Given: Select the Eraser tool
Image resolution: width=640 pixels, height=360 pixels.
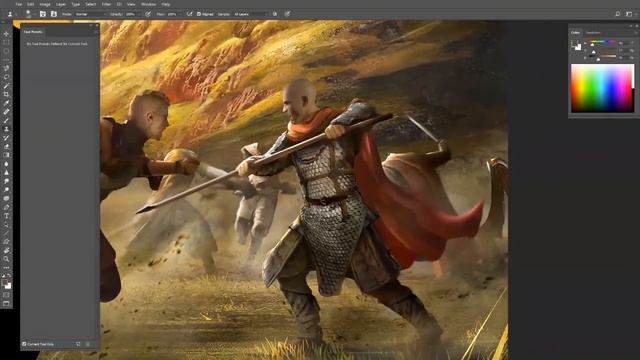Looking at the screenshot, I should 6,147.
